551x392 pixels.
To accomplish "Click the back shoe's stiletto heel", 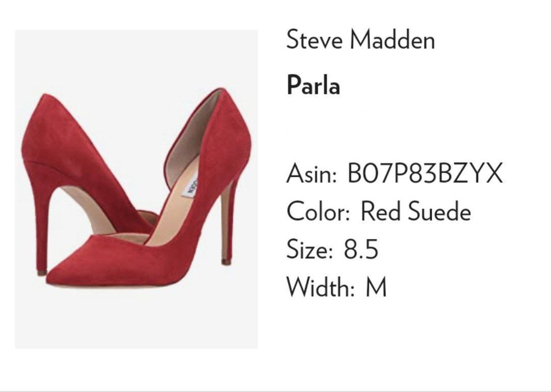I will pos(43,225).
